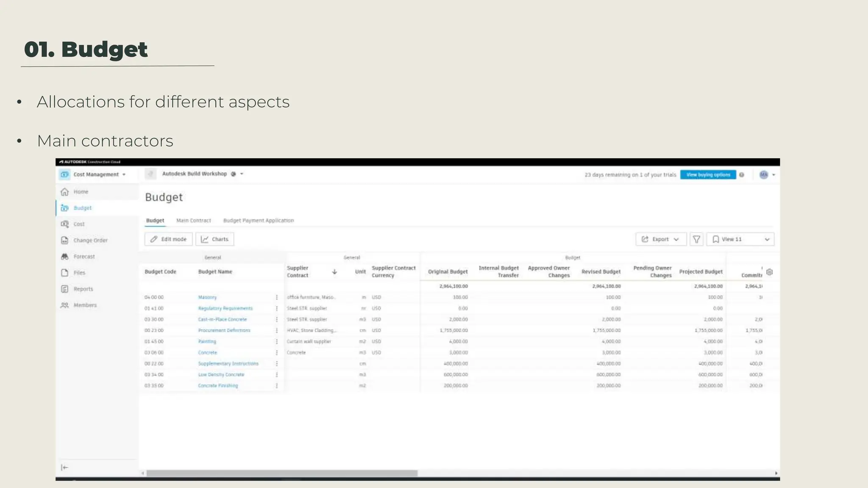Image resolution: width=868 pixels, height=488 pixels.
Task: Click the Change Order sidebar icon
Action: point(64,240)
